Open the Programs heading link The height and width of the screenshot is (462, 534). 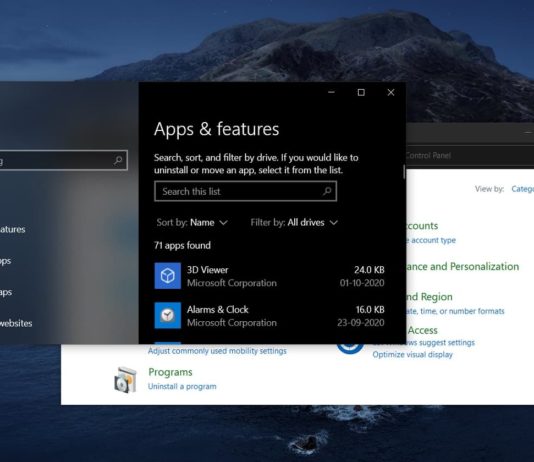point(170,372)
